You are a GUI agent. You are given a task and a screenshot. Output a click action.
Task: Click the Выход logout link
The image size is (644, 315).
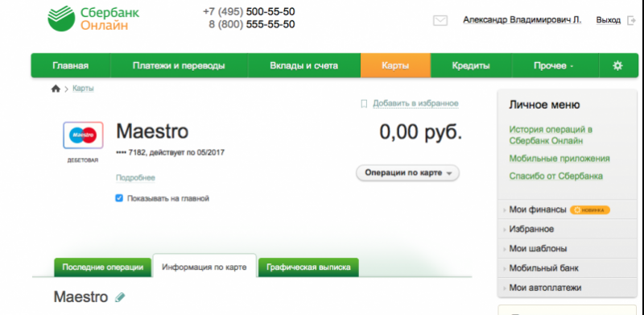point(609,20)
